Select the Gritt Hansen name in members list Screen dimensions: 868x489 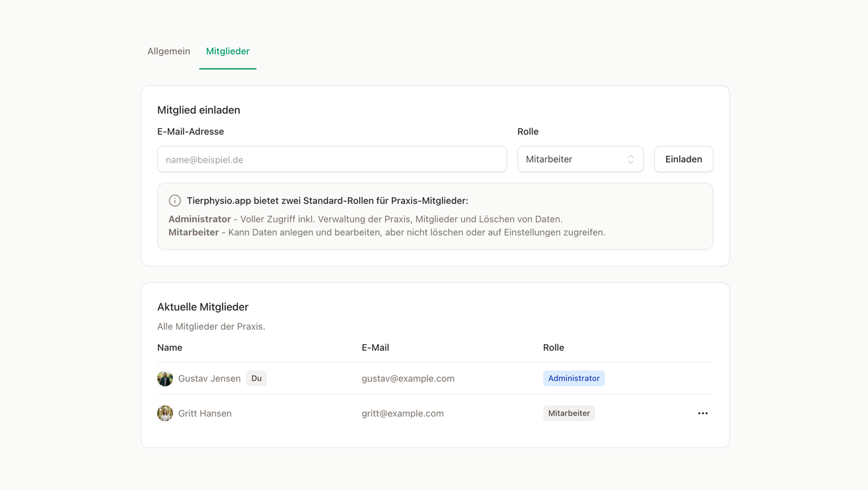pos(205,413)
